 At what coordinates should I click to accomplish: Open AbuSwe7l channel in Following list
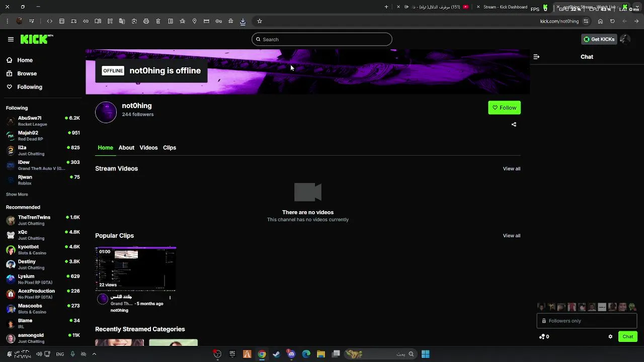pyautogui.click(x=43, y=121)
